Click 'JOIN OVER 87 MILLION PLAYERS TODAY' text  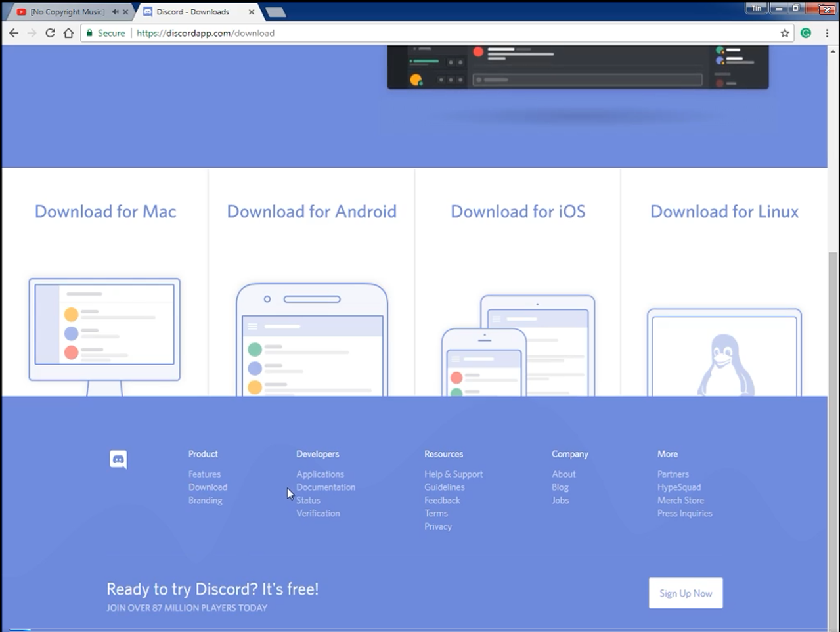click(x=187, y=608)
